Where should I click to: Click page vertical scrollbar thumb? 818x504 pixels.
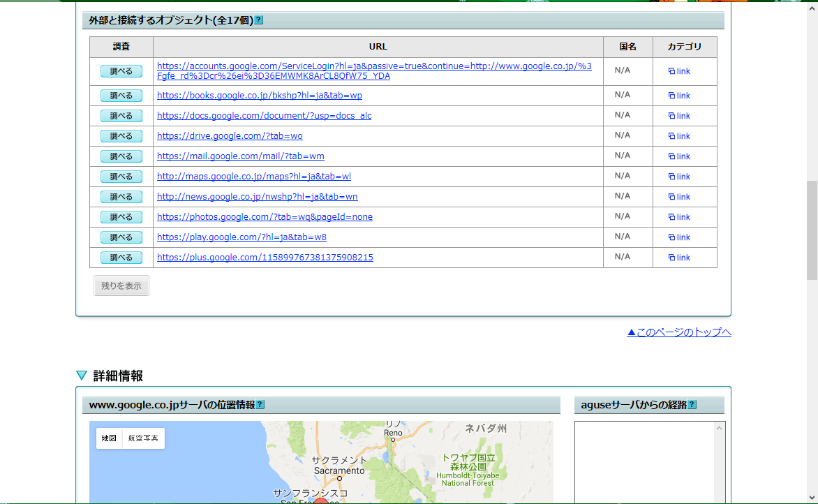tap(812, 230)
